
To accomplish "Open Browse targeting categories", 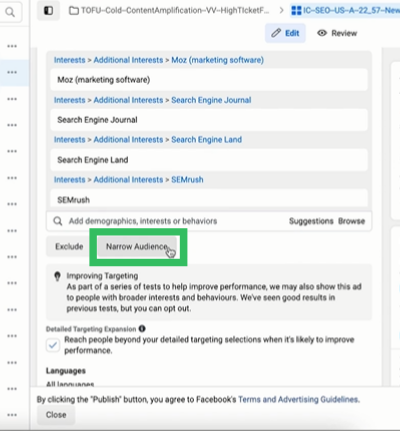I will [x=351, y=221].
